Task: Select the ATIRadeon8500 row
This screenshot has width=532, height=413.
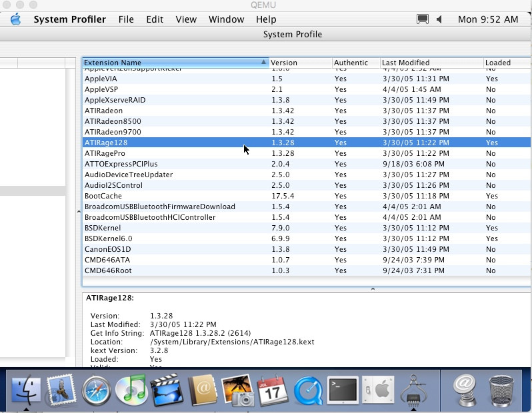Action: (x=307, y=121)
